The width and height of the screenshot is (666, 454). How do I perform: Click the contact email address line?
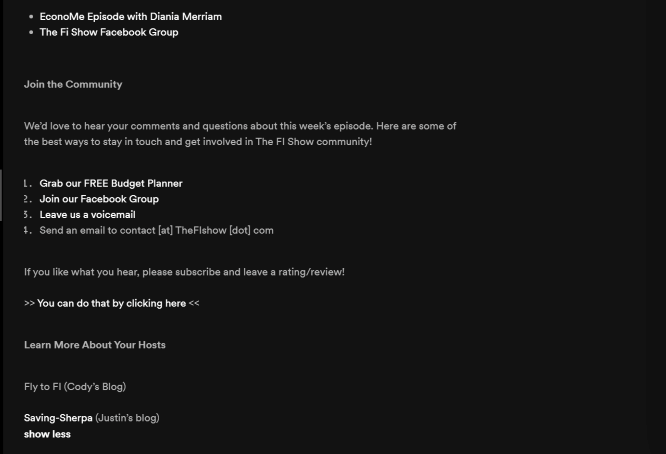[x=156, y=231]
